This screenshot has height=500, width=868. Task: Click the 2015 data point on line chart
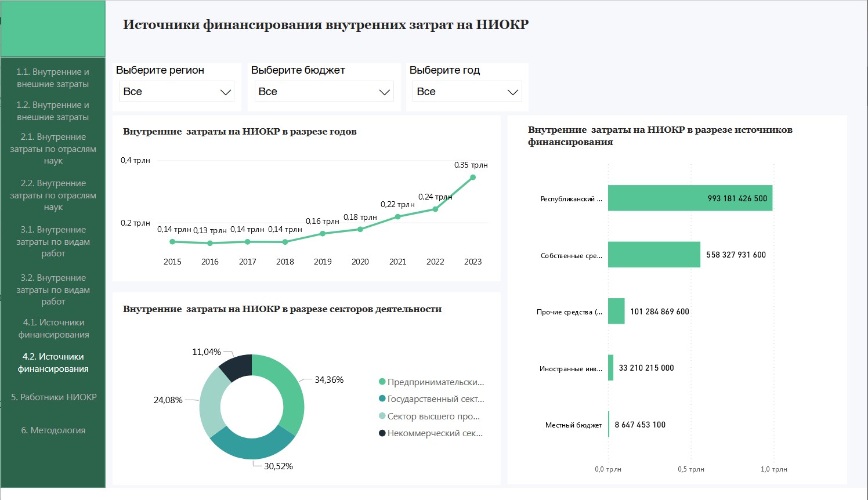click(x=172, y=242)
